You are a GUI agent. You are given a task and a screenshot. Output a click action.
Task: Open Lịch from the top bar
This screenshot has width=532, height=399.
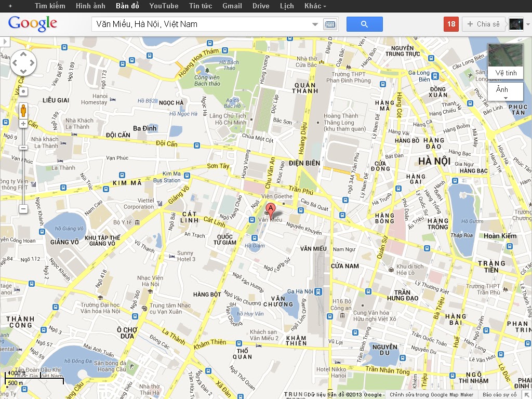[x=287, y=6]
